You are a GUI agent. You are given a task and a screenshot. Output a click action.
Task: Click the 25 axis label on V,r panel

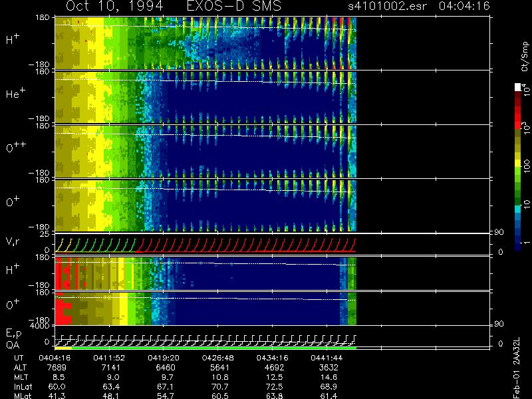point(45,234)
